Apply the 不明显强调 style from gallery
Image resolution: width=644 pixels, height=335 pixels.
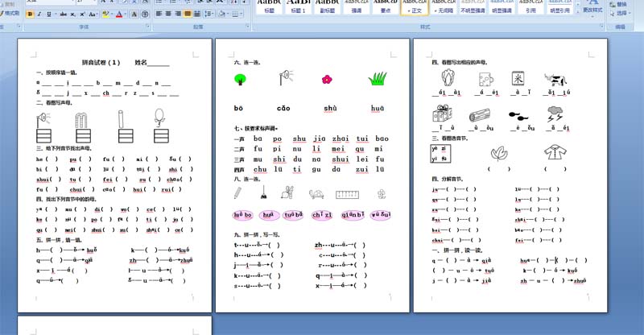tap(473, 6)
